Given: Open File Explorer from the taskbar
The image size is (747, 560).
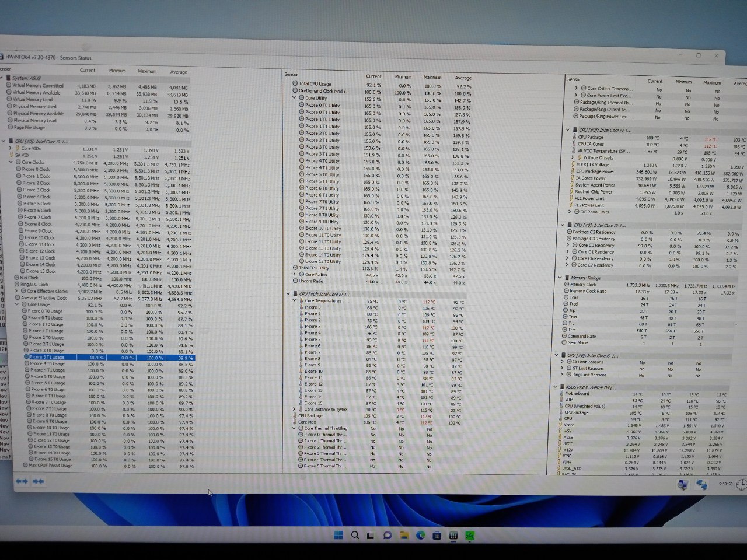Looking at the screenshot, I should pos(403,535).
